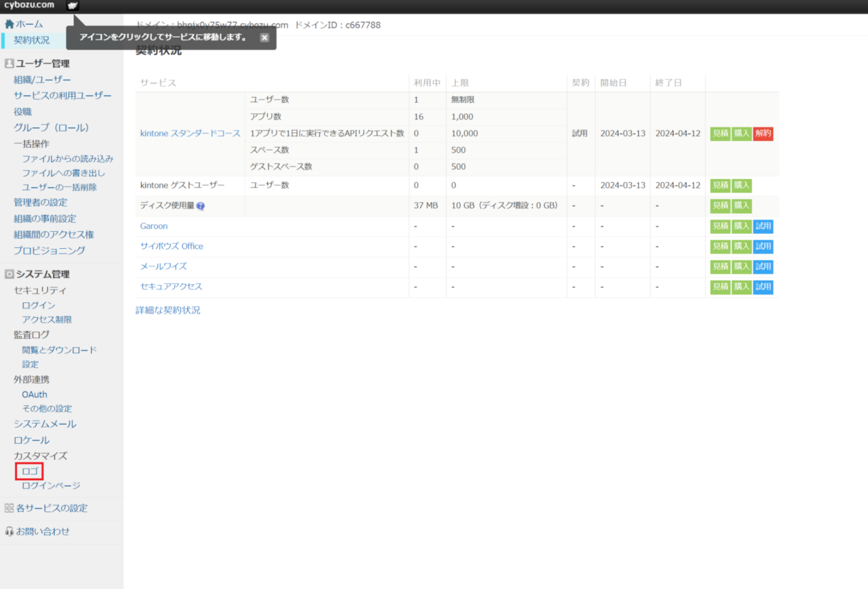Open the 詳細な契約状況 link

click(168, 310)
